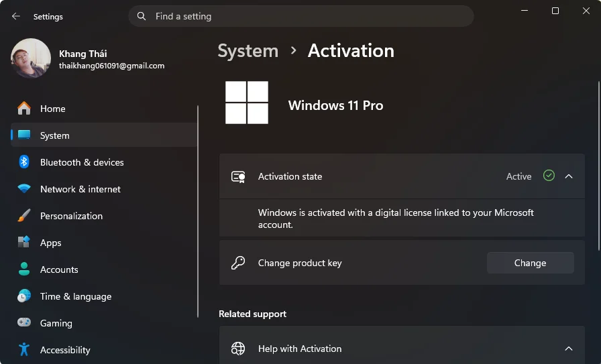The width and height of the screenshot is (601, 364).
Task: Click the Time & language globe-clock icon
Action: point(23,296)
